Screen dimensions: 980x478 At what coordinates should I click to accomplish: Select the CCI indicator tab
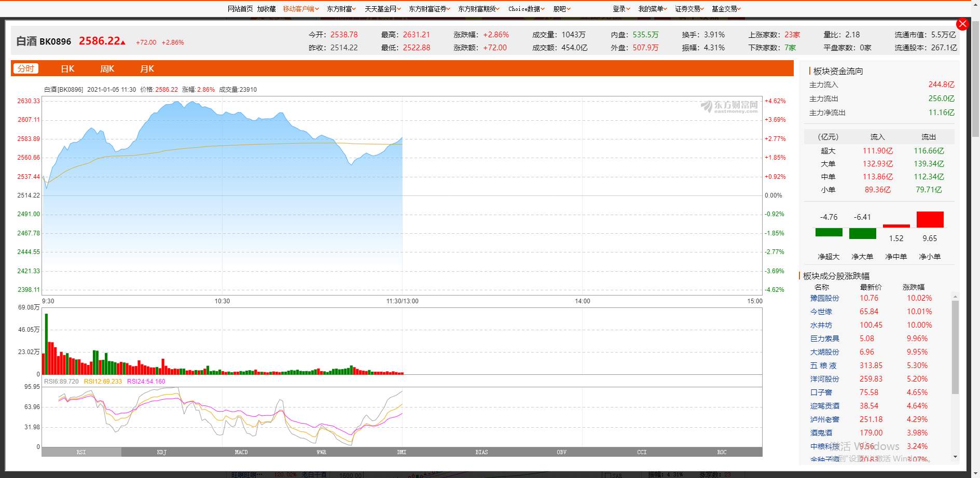(642, 452)
